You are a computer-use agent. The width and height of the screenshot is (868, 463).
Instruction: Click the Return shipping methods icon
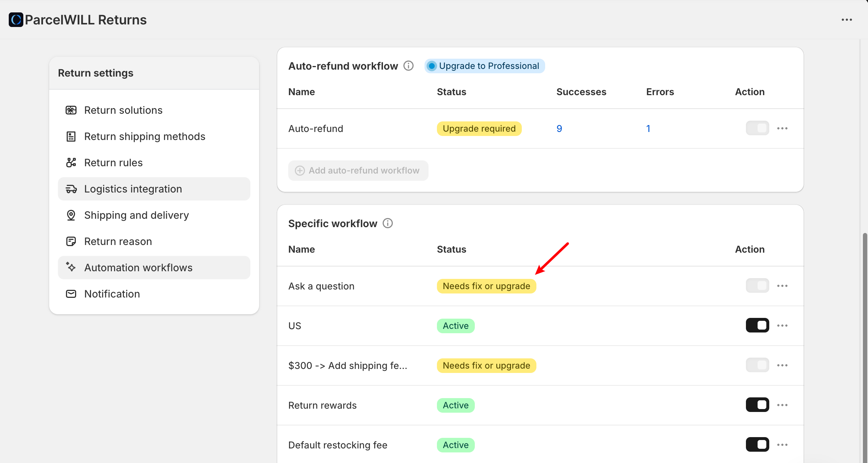(x=71, y=136)
